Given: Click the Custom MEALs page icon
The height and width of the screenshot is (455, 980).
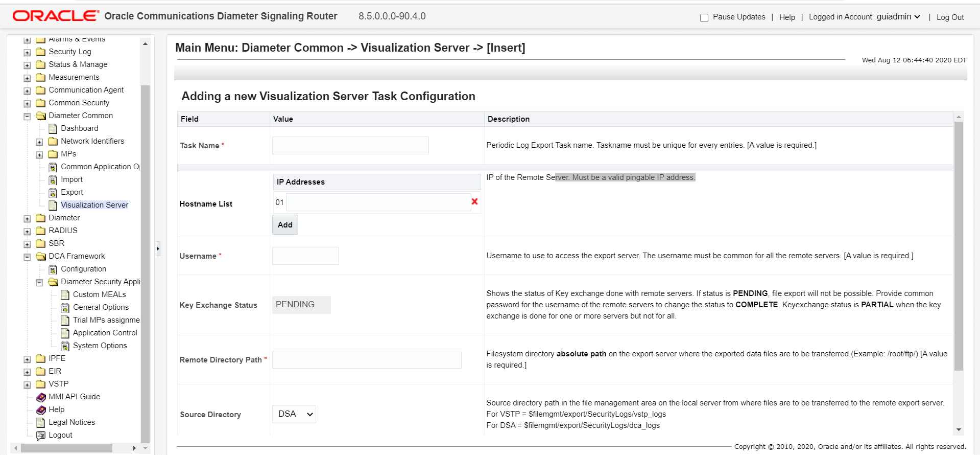Looking at the screenshot, I should (65, 294).
